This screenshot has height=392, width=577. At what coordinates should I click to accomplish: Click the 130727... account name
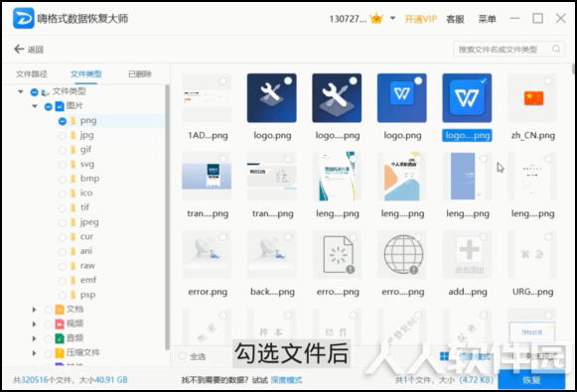[348, 19]
